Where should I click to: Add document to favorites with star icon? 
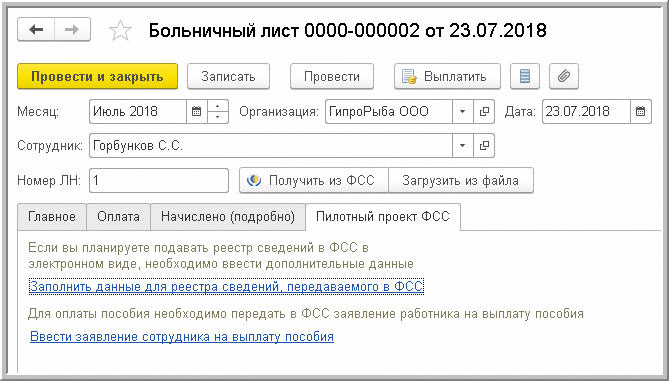(x=120, y=30)
